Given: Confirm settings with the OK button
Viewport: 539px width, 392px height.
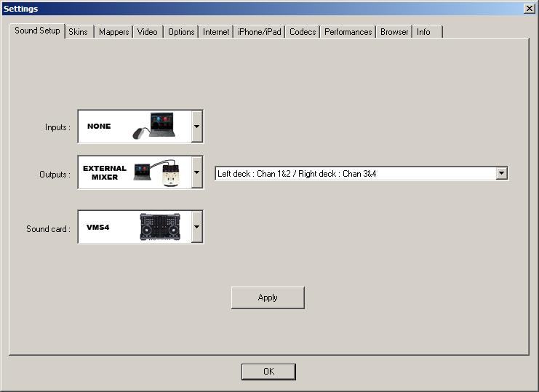Looking at the screenshot, I should [268, 372].
